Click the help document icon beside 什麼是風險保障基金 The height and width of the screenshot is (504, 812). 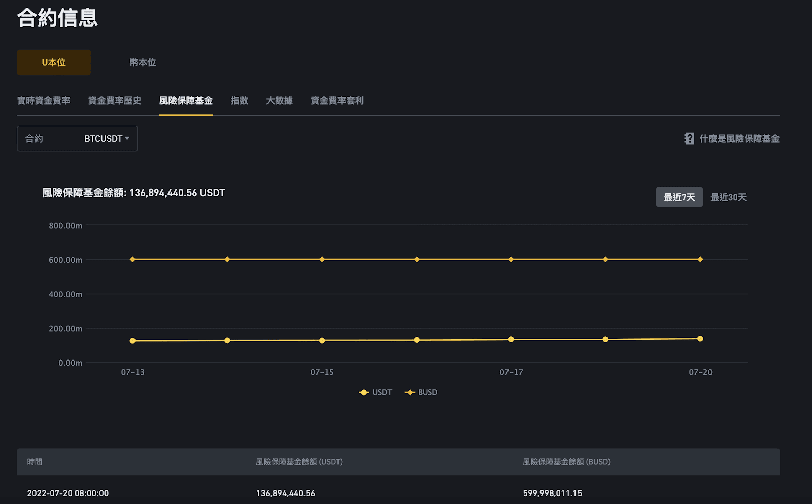coord(689,138)
